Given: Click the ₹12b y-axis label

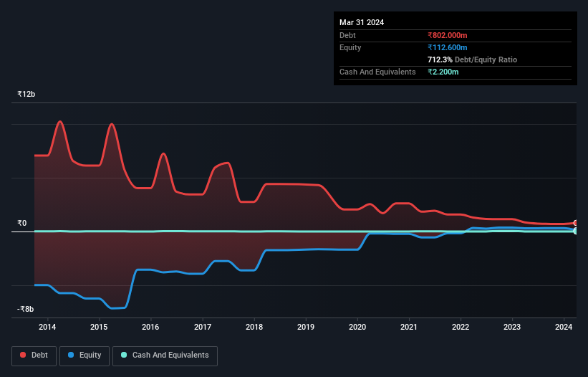Looking at the screenshot, I should (x=26, y=94).
